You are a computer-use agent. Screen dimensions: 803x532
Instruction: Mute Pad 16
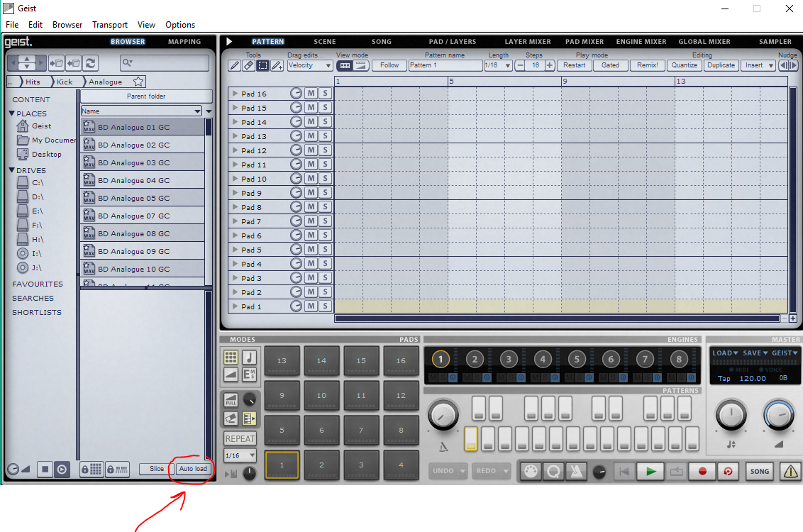pyautogui.click(x=311, y=93)
